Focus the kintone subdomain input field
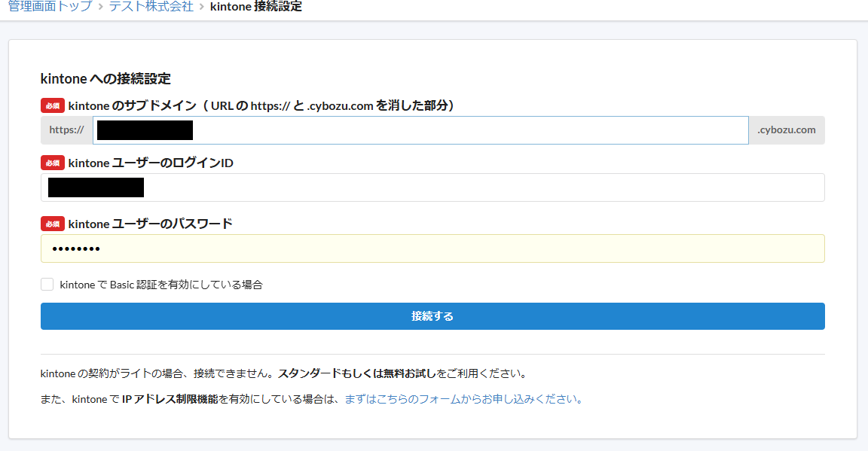Viewport: 868px width, 451px height. 420,130
